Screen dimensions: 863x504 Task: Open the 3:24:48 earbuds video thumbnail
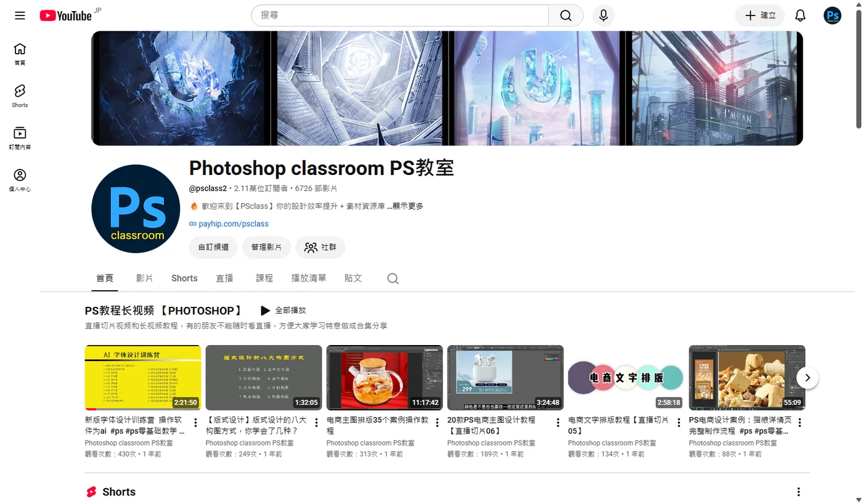[505, 378]
